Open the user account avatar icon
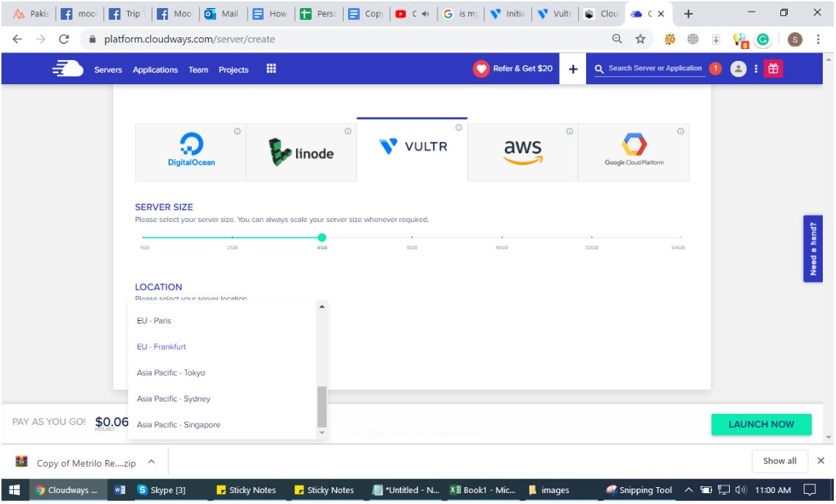The image size is (836, 504). point(738,69)
